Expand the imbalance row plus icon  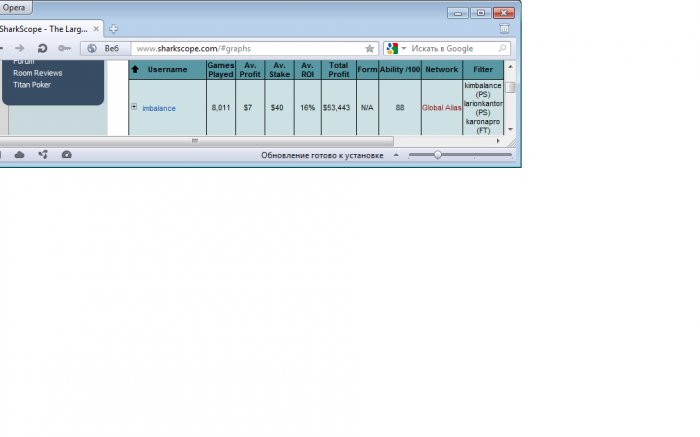(134, 107)
